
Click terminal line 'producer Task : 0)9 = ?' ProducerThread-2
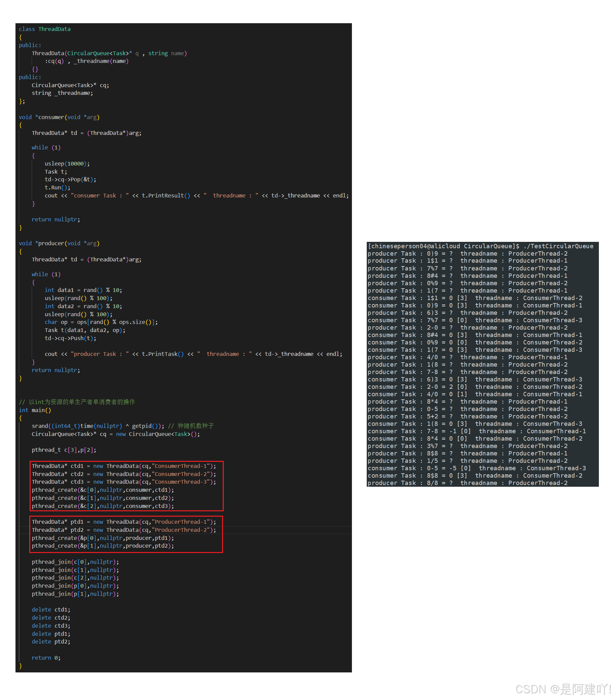click(x=468, y=254)
